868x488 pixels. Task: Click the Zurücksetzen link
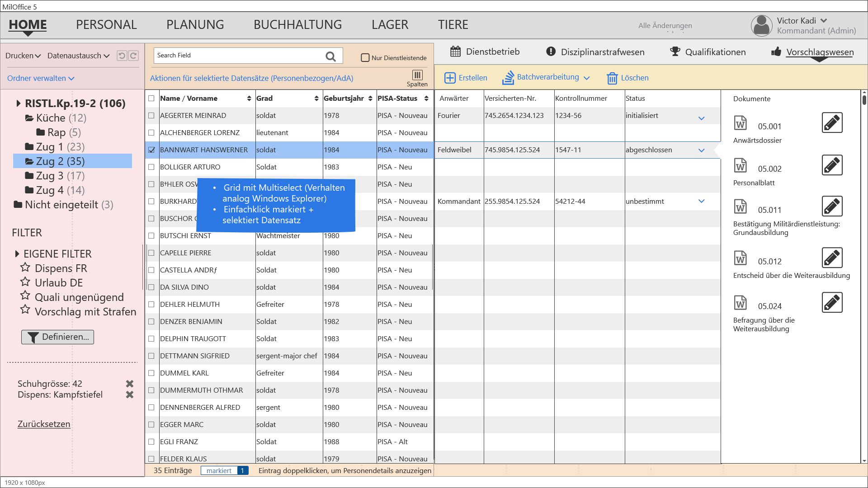click(44, 424)
